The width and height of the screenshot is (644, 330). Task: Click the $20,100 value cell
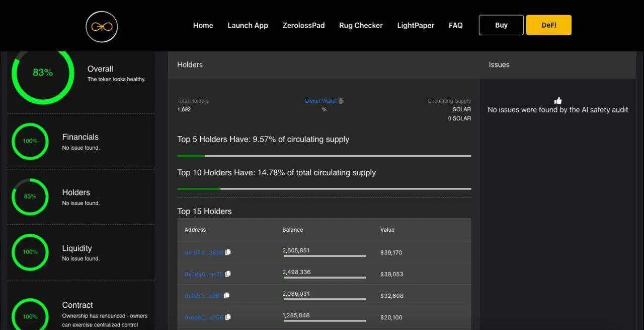391,317
